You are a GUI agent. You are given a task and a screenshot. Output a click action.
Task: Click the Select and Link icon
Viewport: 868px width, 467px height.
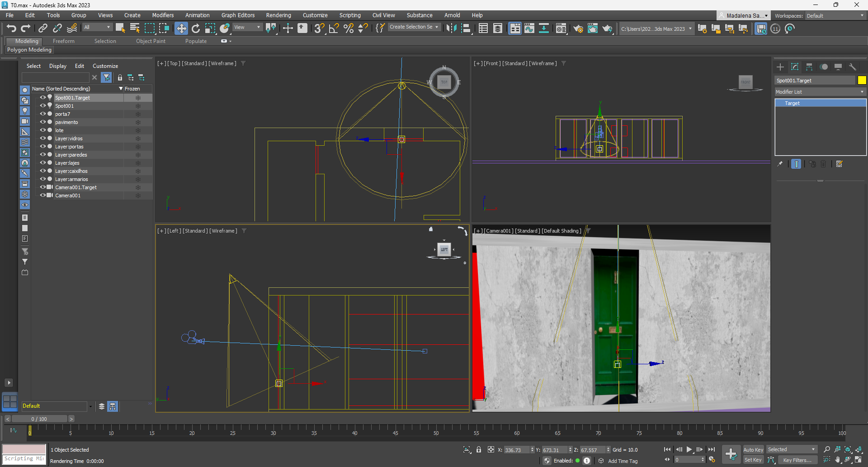tap(43, 29)
